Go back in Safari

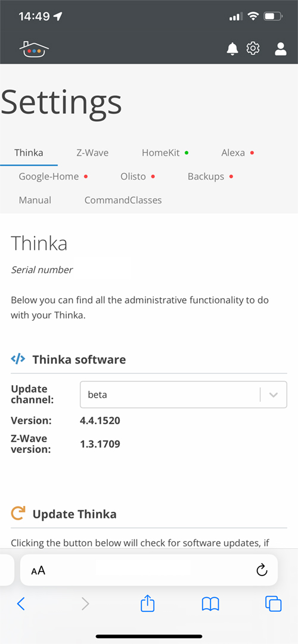tap(21, 604)
